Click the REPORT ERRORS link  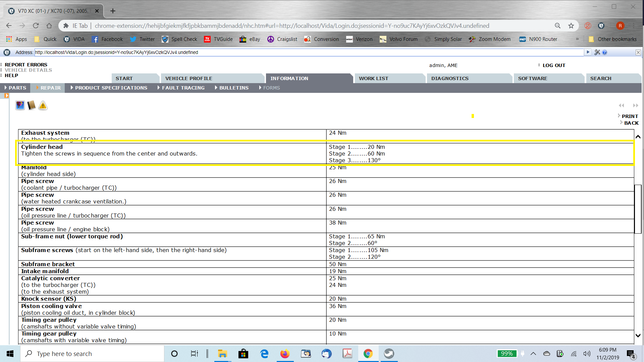[26, 65]
